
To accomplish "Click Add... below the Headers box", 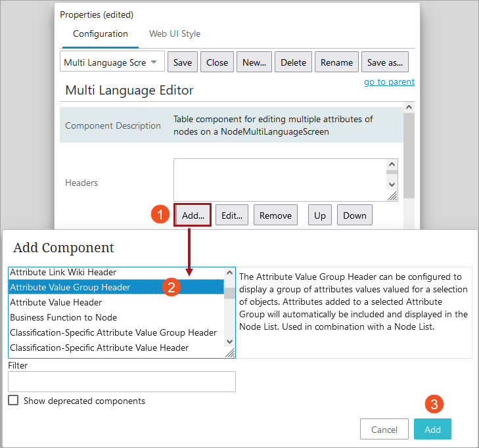I will click(193, 215).
